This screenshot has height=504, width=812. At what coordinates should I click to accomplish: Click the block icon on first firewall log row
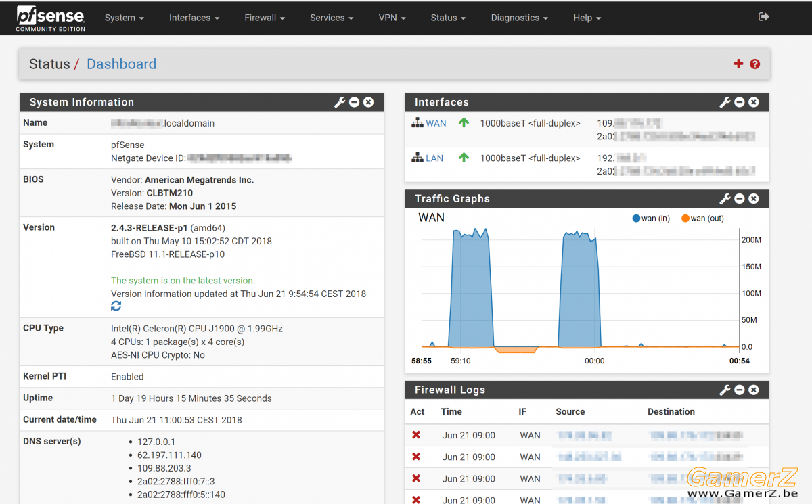tap(416, 436)
